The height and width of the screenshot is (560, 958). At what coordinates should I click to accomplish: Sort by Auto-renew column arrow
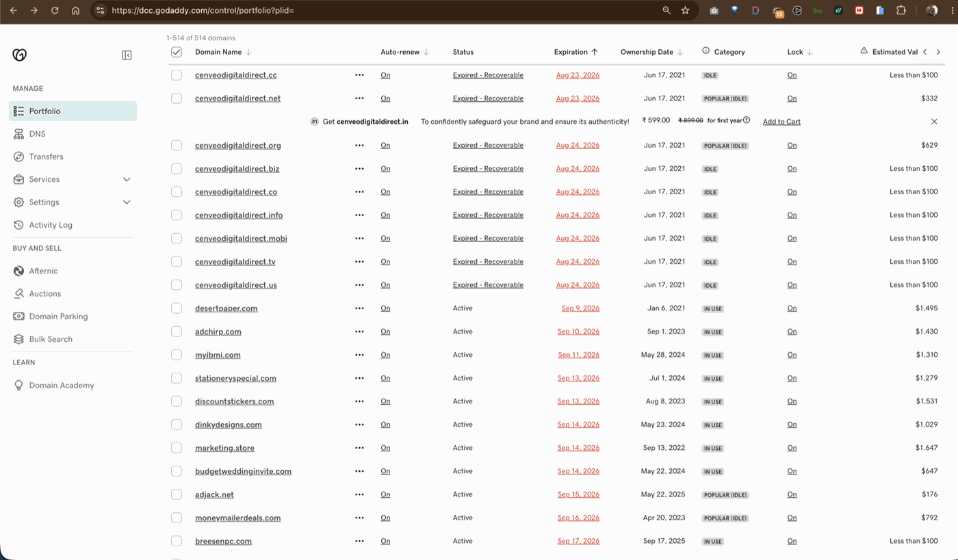[x=426, y=52]
